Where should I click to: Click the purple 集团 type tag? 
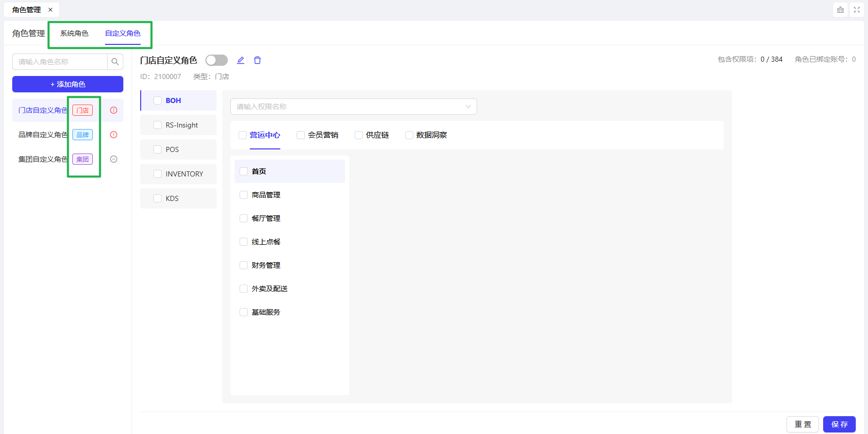click(x=83, y=159)
